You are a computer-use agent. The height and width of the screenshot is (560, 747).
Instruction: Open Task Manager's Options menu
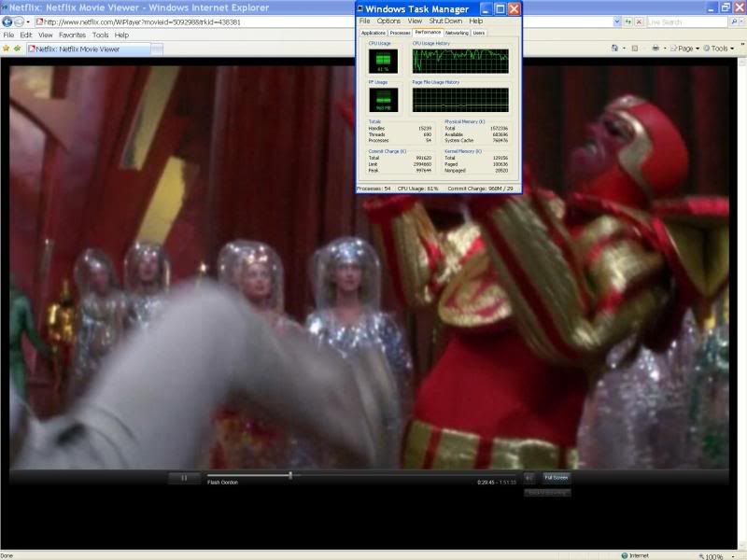coord(388,21)
